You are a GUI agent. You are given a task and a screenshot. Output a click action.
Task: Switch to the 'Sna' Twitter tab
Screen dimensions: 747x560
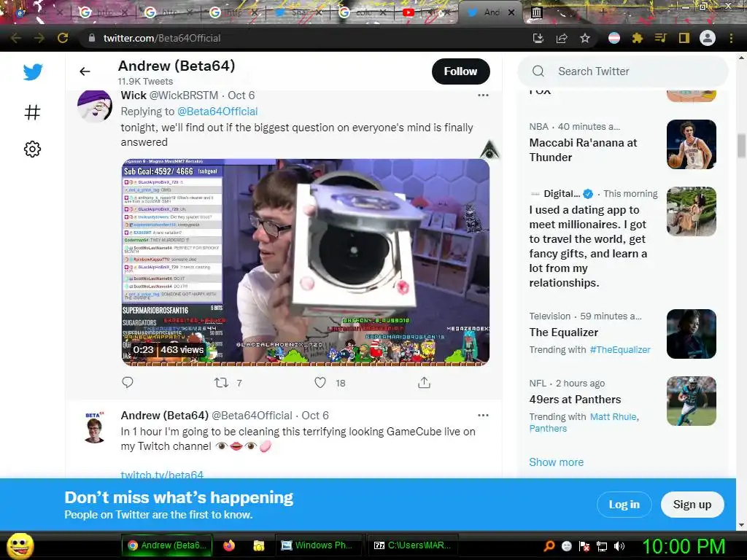click(x=299, y=13)
